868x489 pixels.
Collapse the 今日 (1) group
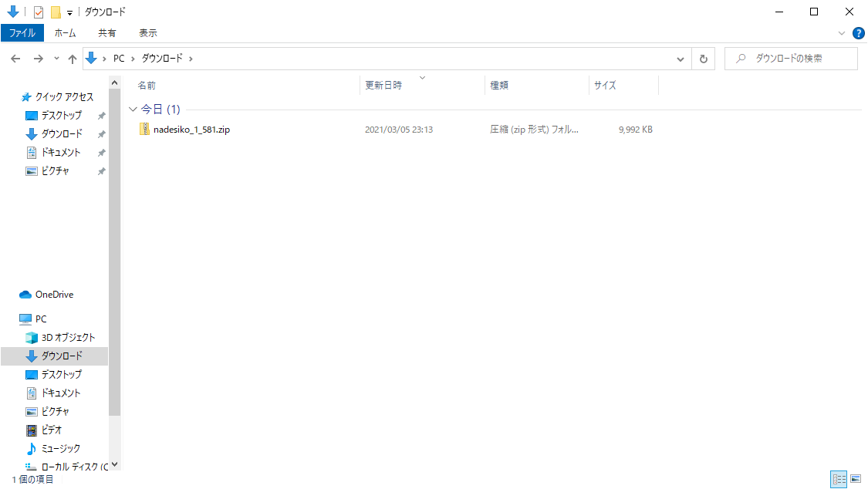pos(133,110)
